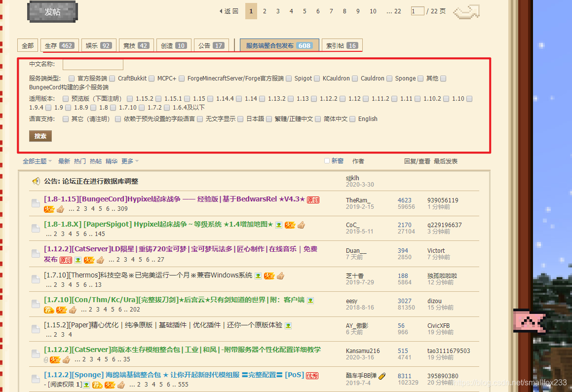Screen dimensions: 572x392
Task: Open the 全部主题 dropdown
Action: tap(37, 161)
